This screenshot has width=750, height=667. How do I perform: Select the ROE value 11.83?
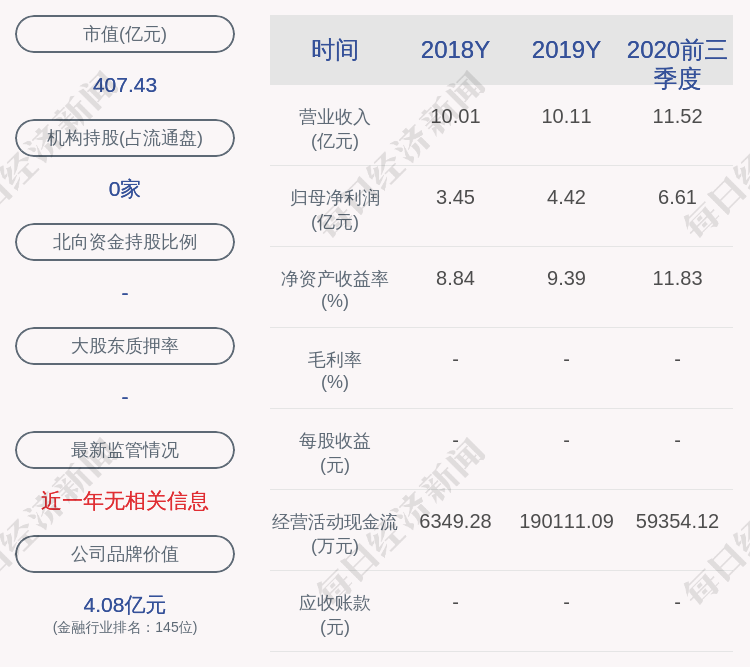pyautogui.click(x=677, y=278)
